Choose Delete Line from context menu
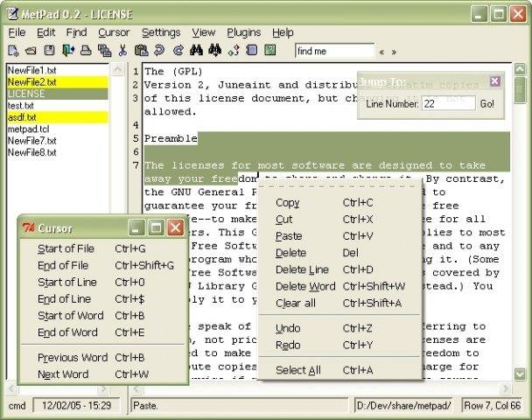 339,269
